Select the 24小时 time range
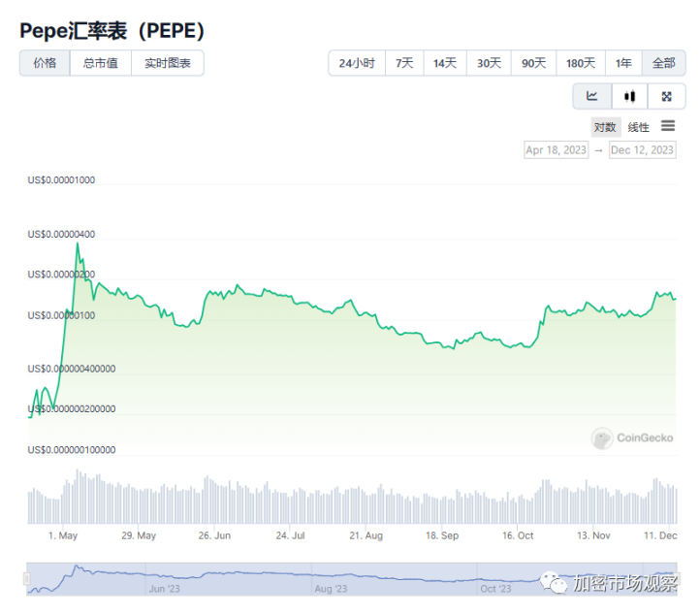700x614 pixels. 356,63
